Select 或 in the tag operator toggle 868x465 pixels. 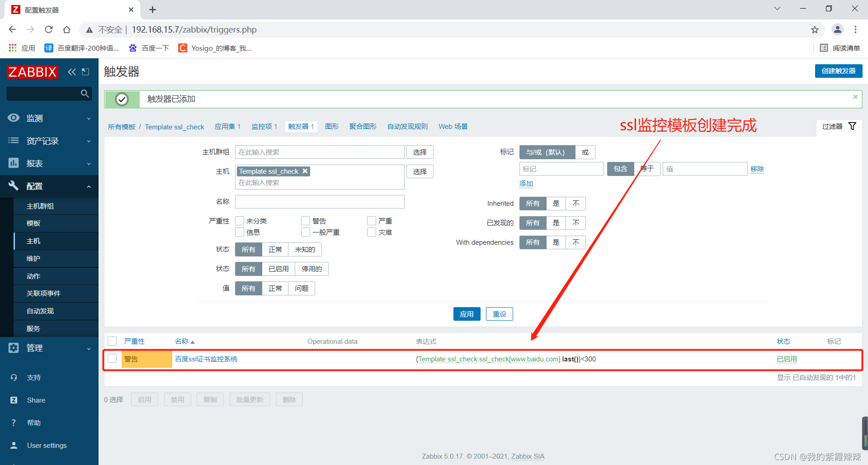585,152
